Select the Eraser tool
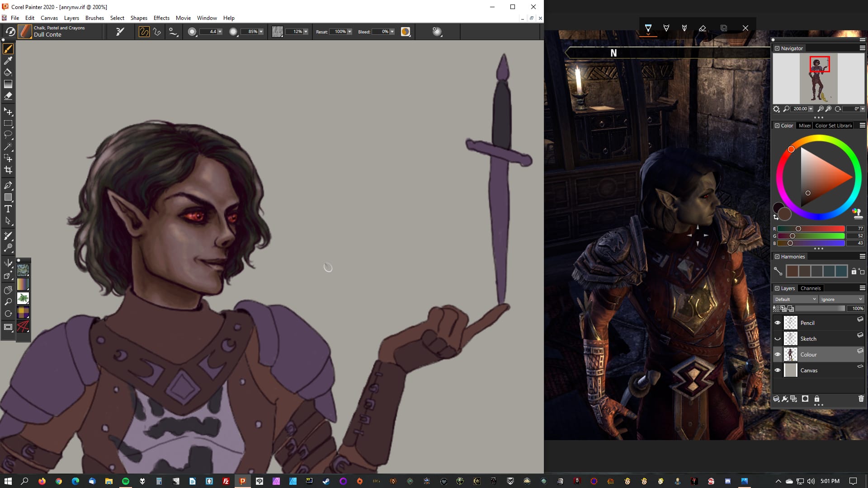The image size is (868, 488). 8,96
